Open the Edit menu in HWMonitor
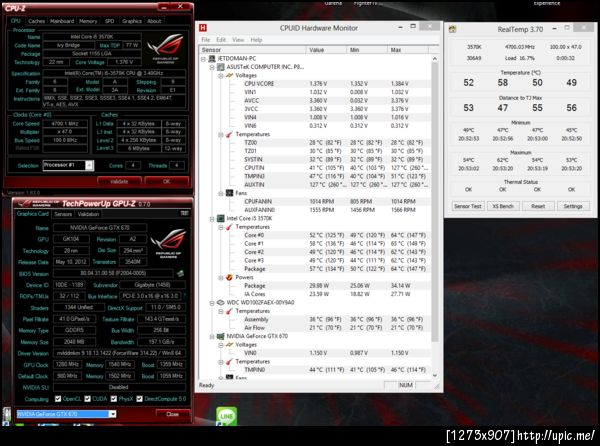 pyautogui.click(x=221, y=40)
